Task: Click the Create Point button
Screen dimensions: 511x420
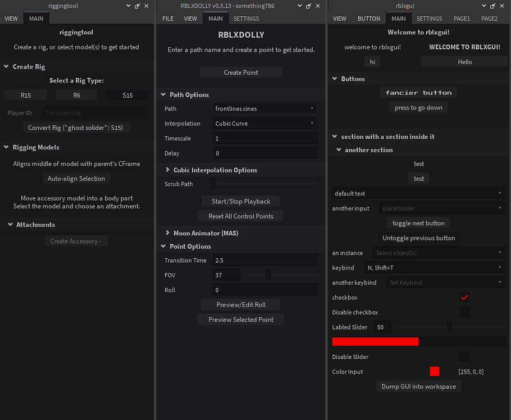Action: [x=240, y=72]
